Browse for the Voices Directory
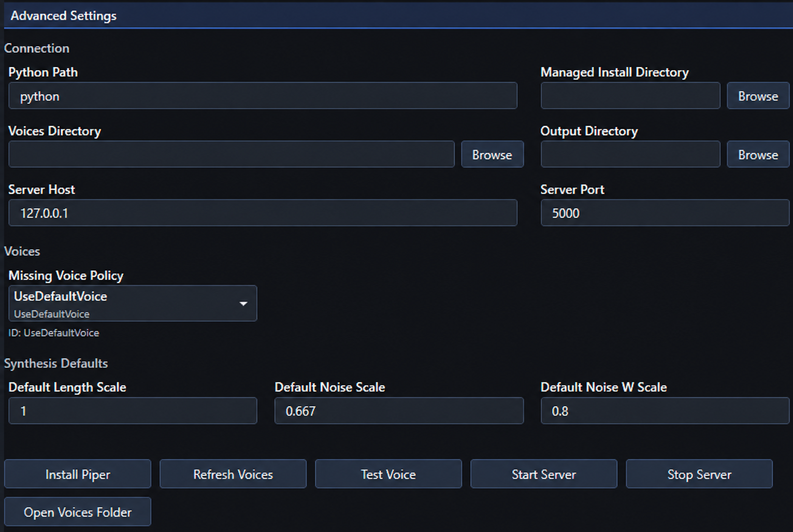 [492, 154]
